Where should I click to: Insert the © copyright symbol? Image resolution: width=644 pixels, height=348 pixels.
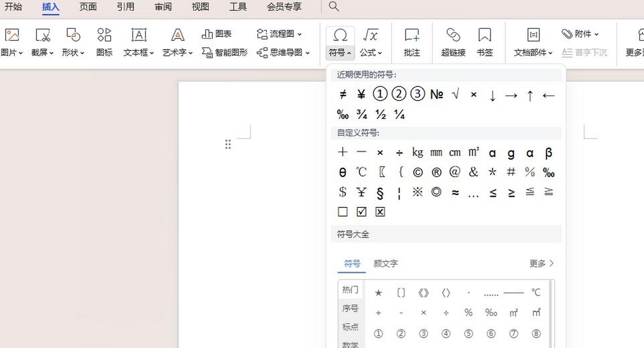(418, 172)
